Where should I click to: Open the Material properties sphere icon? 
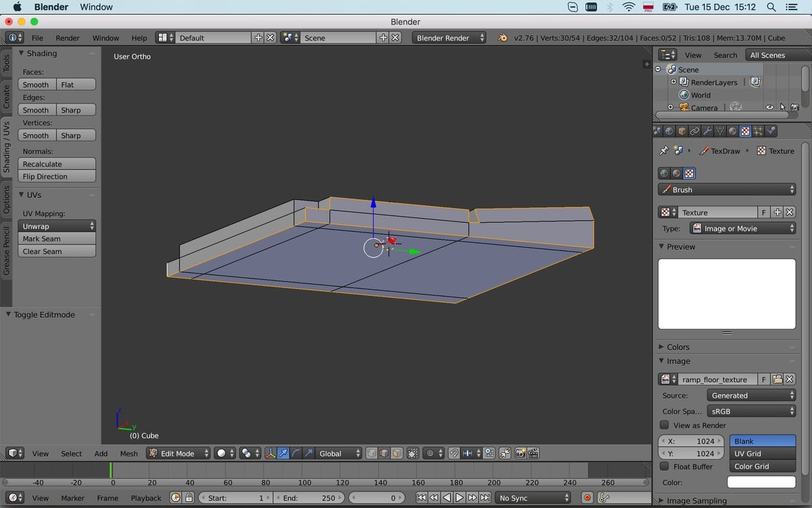point(733,131)
